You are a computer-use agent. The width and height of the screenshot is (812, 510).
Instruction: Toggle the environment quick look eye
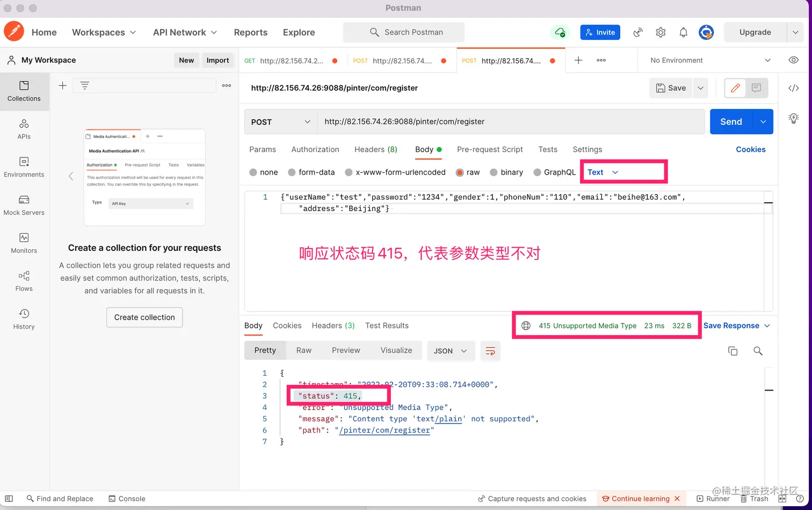coord(794,60)
